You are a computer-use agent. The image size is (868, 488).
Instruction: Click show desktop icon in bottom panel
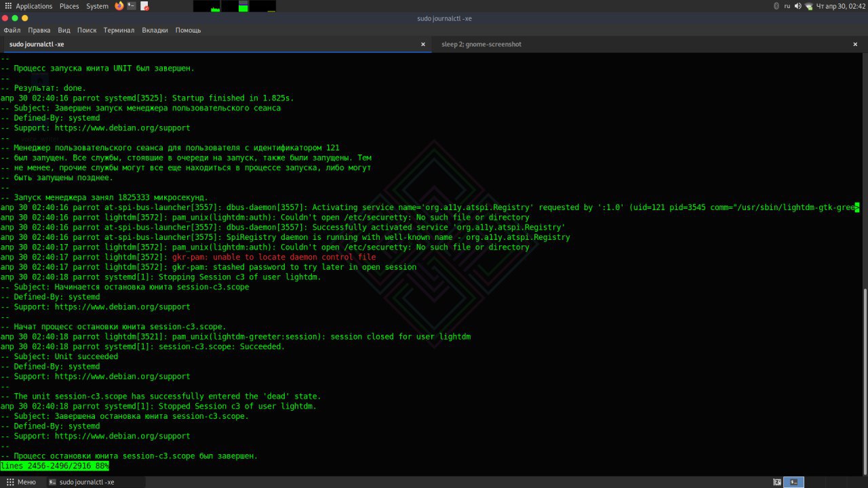pyautogui.click(x=776, y=482)
